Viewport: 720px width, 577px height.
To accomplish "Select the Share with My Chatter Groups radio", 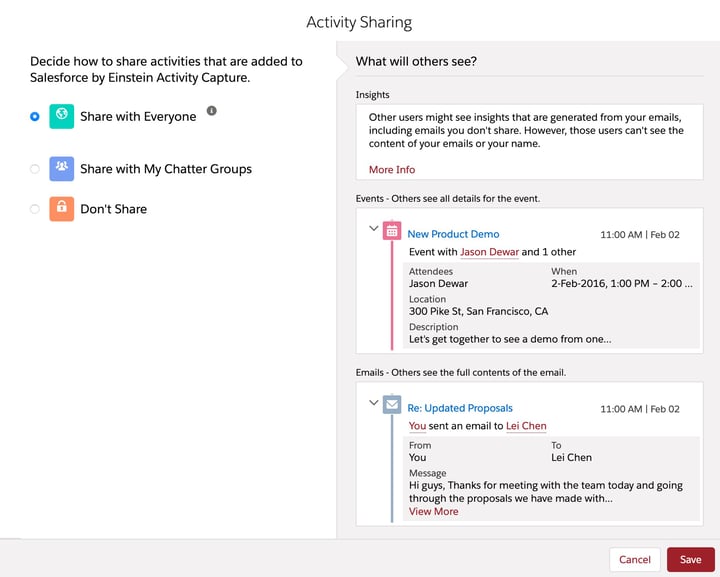I will pyautogui.click(x=34, y=169).
